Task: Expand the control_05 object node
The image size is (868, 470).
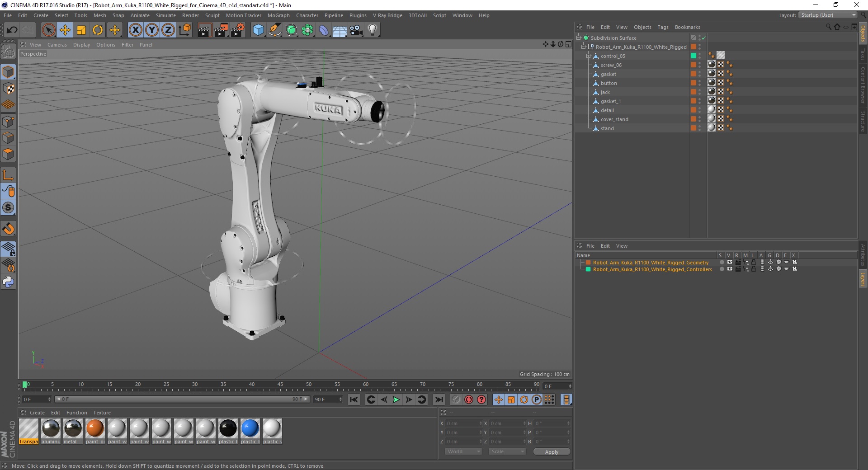Action: pos(589,56)
